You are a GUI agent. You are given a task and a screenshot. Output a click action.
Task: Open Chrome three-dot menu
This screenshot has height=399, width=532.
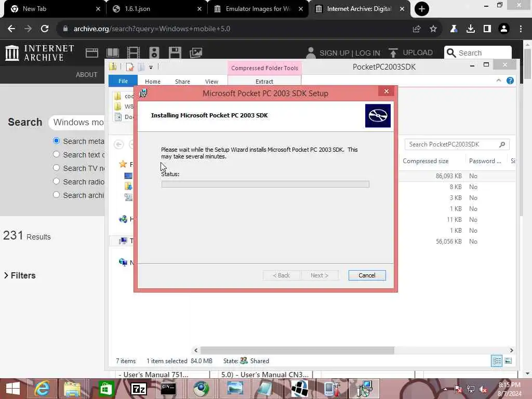521,29
